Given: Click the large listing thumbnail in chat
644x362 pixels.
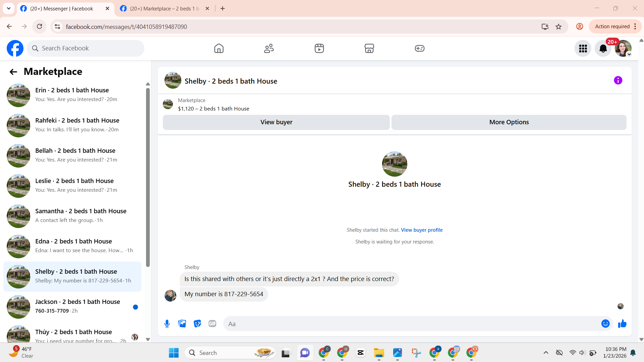Looking at the screenshot, I should pyautogui.click(x=395, y=164).
